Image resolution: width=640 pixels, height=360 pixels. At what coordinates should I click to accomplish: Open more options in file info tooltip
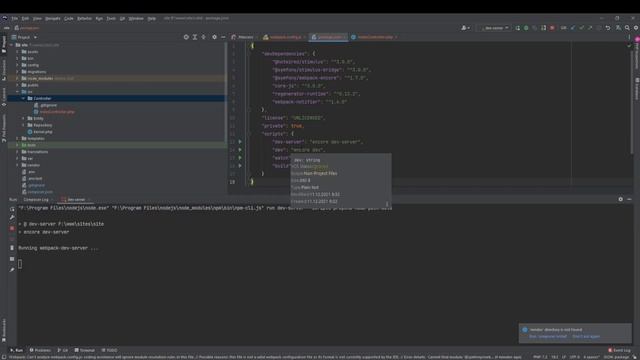pos(387,204)
